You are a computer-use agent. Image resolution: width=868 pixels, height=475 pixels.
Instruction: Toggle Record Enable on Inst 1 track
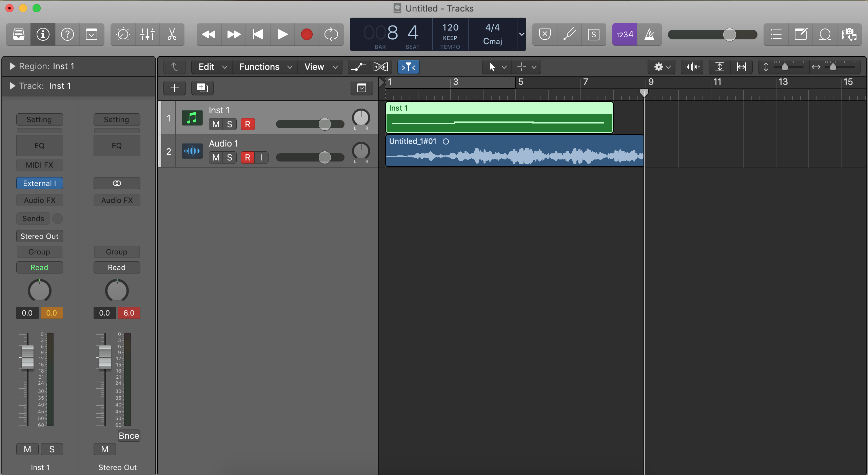(x=248, y=124)
